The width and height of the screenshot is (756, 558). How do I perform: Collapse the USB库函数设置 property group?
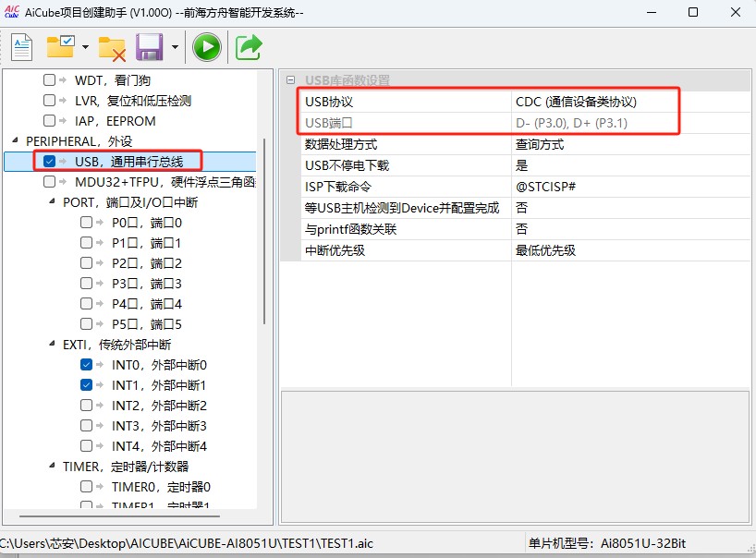pyautogui.click(x=290, y=80)
